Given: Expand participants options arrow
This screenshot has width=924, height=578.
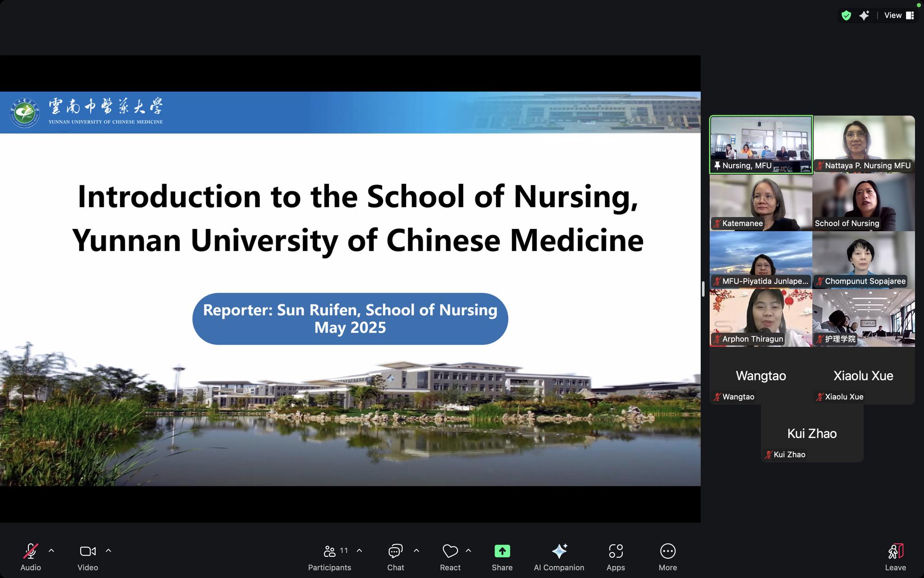Looking at the screenshot, I should [360, 550].
